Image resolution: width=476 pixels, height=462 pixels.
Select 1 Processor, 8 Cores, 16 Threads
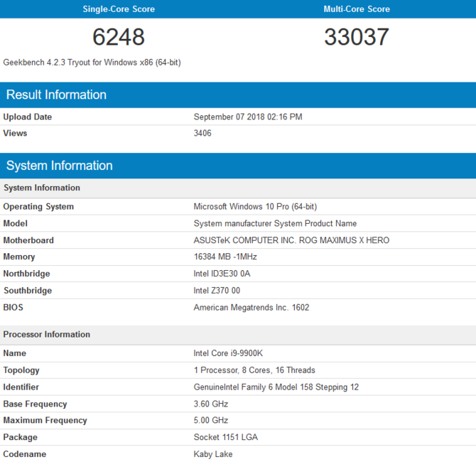pos(254,370)
